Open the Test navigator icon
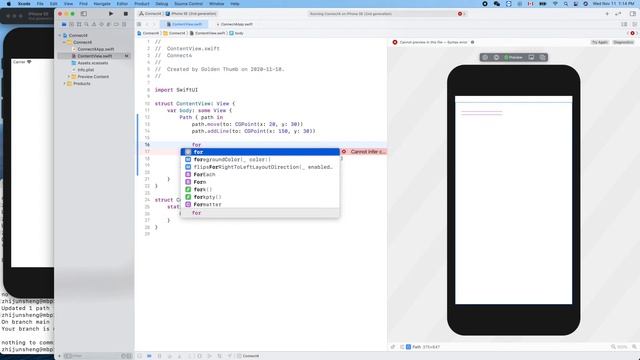 (101, 24)
